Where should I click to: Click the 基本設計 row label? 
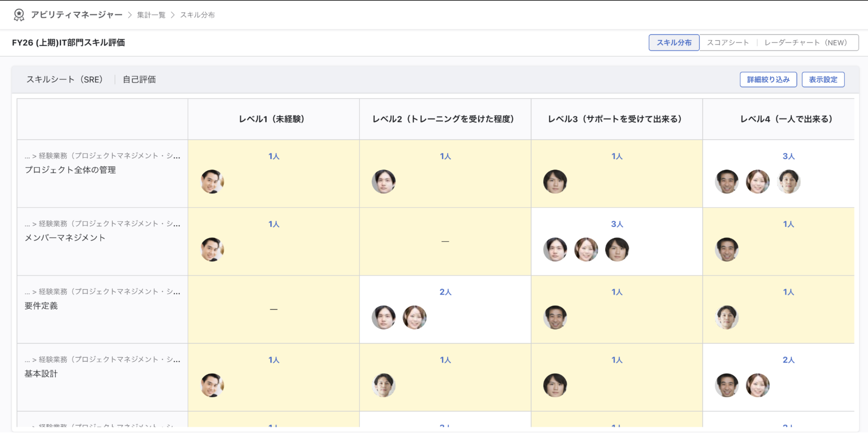coord(41,374)
